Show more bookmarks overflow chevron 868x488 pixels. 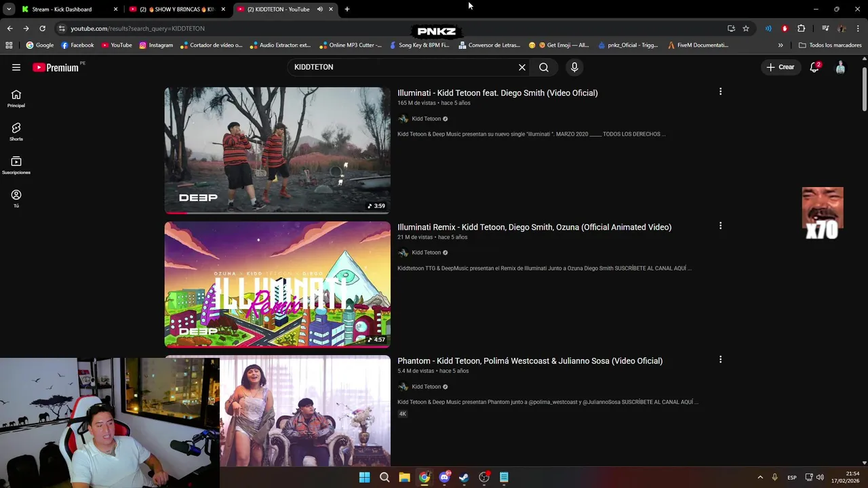coord(781,45)
